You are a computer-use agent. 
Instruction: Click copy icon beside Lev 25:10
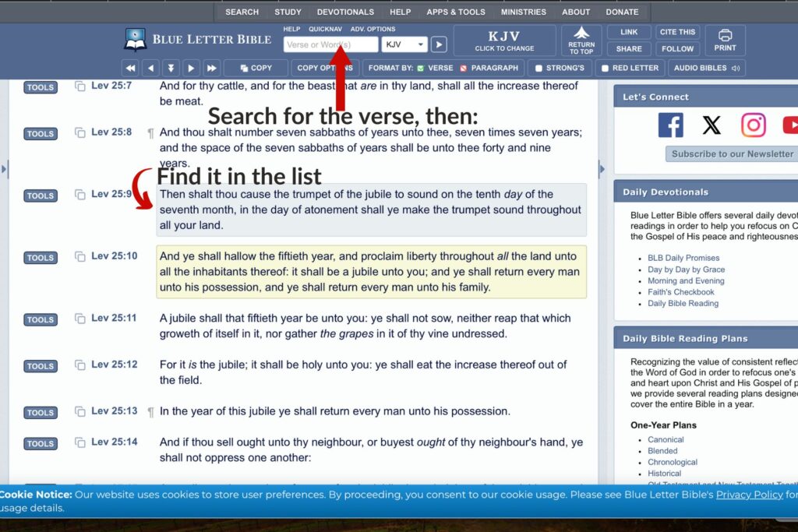(x=79, y=256)
